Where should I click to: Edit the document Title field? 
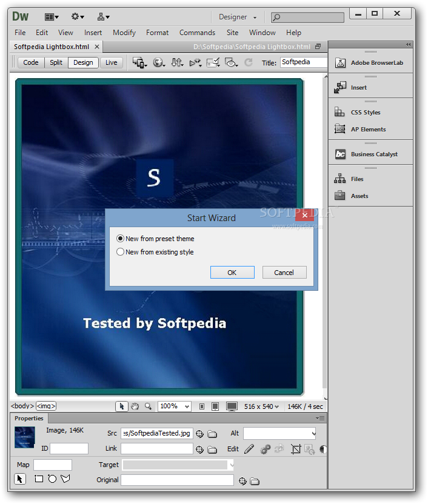click(304, 62)
